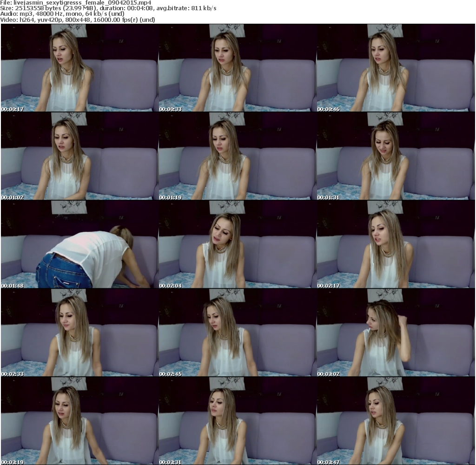Click the frame timestamped 00:02:04
Image resolution: width=476 pixels, height=465 pixels.
click(x=238, y=244)
